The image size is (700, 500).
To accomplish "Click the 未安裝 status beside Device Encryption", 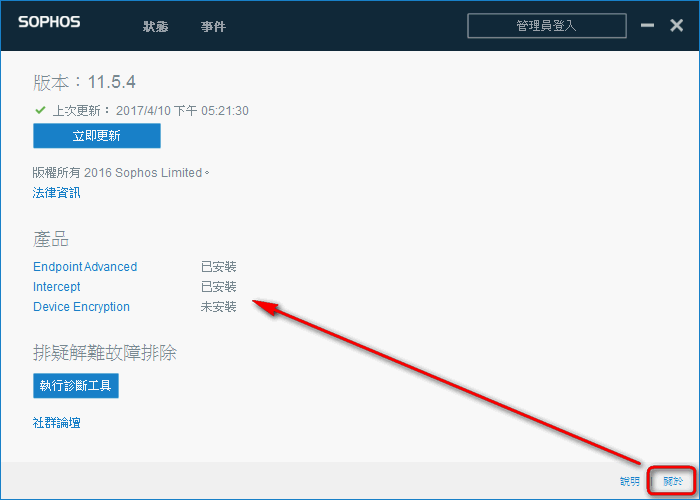I will tap(218, 307).
